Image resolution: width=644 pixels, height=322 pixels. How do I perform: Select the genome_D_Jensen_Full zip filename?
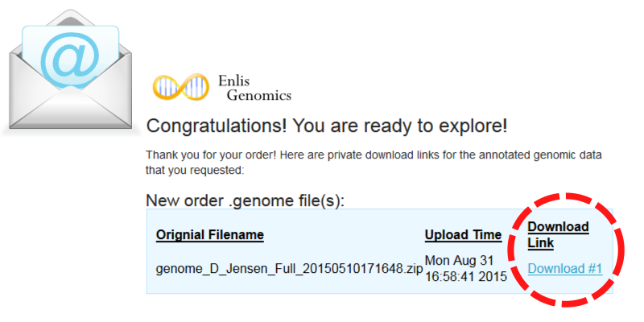point(289,269)
